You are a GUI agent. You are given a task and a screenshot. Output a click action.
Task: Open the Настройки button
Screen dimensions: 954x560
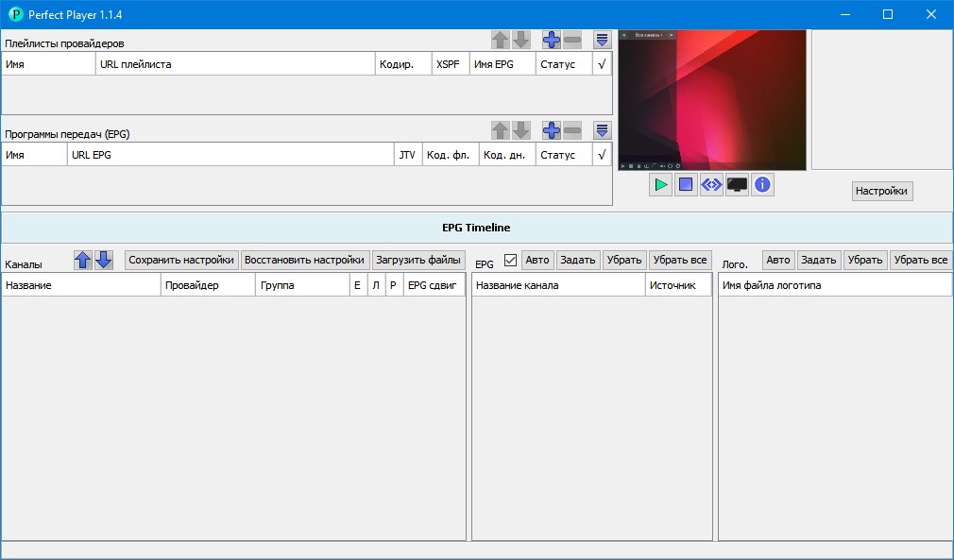[881, 191]
